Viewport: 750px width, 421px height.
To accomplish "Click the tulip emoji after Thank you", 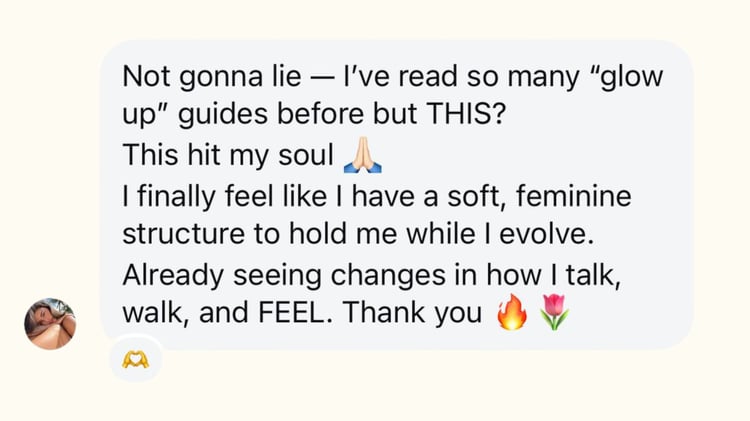I will click(553, 313).
